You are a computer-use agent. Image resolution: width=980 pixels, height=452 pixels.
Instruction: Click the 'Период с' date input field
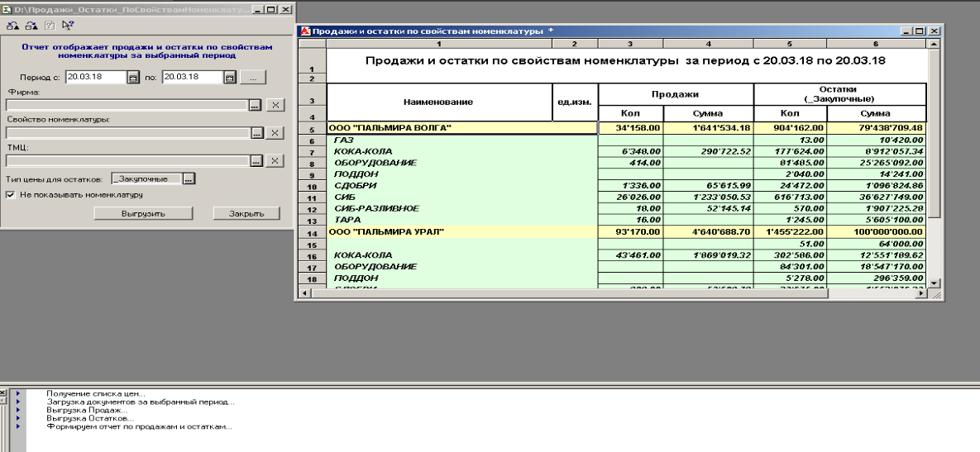pos(97,78)
